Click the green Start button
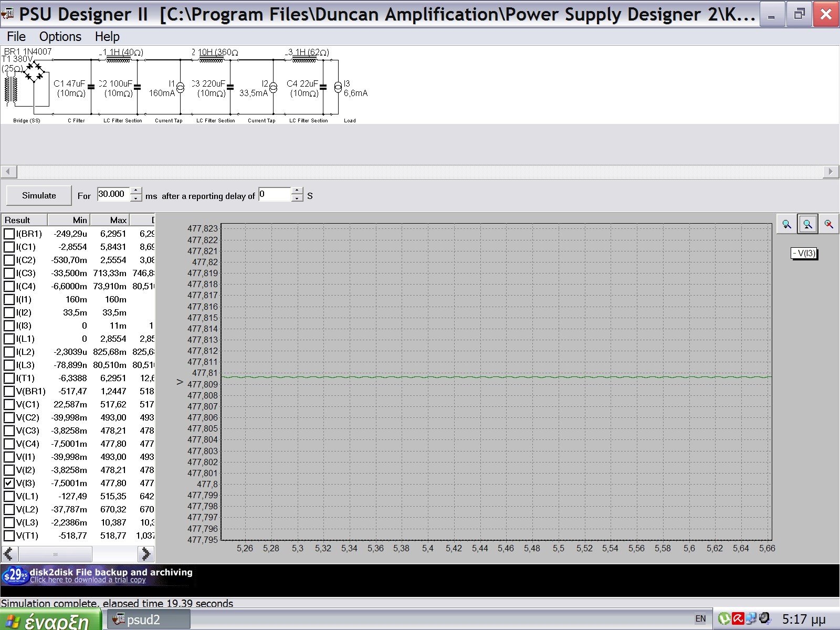Screen dimensions: 840x630 pyautogui.click(x=50, y=620)
